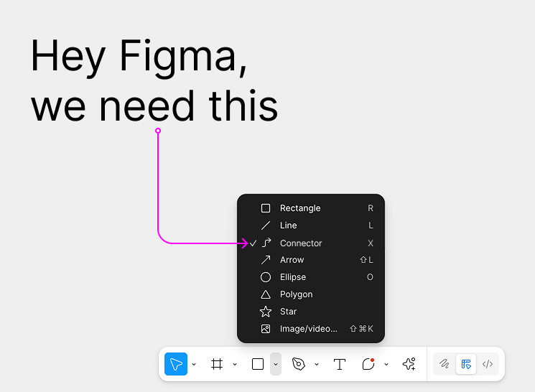Switch to Design mode
535x392 pixels.
[x=466, y=364]
